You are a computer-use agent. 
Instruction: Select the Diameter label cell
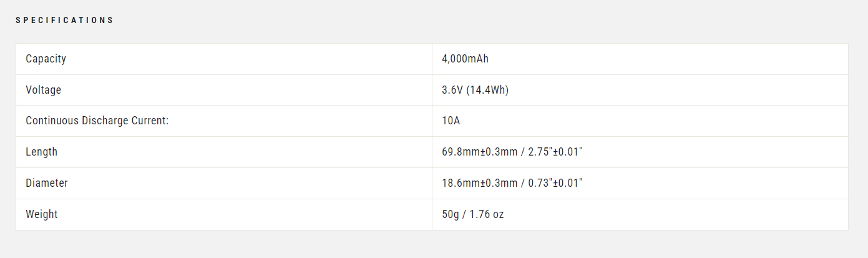click(x=224, y=183)
